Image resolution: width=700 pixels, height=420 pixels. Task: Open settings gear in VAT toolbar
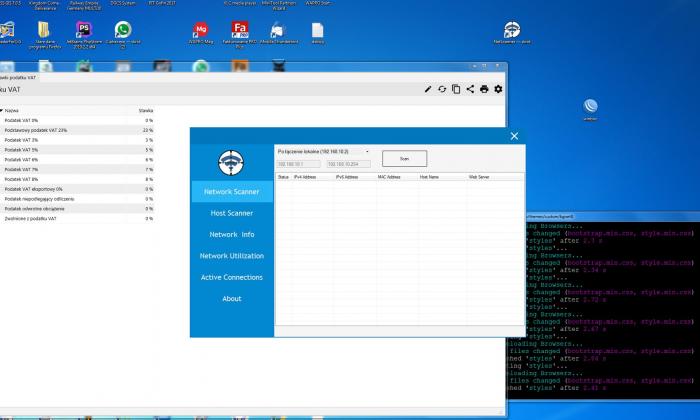tap(498, 89)
